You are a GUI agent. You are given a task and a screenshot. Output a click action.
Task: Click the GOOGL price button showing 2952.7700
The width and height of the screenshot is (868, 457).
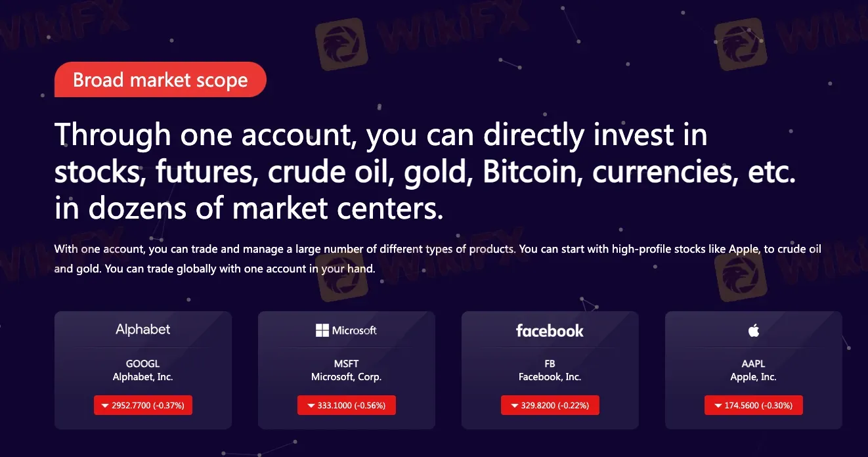142,405
